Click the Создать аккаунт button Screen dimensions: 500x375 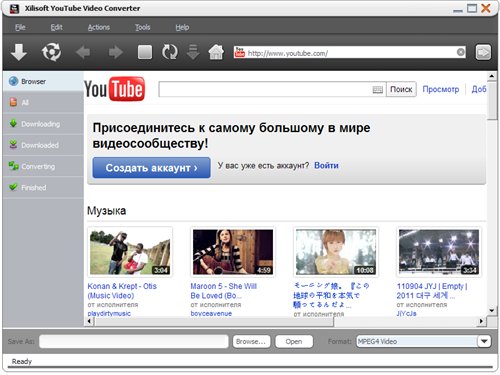click(x=151, y=168)
